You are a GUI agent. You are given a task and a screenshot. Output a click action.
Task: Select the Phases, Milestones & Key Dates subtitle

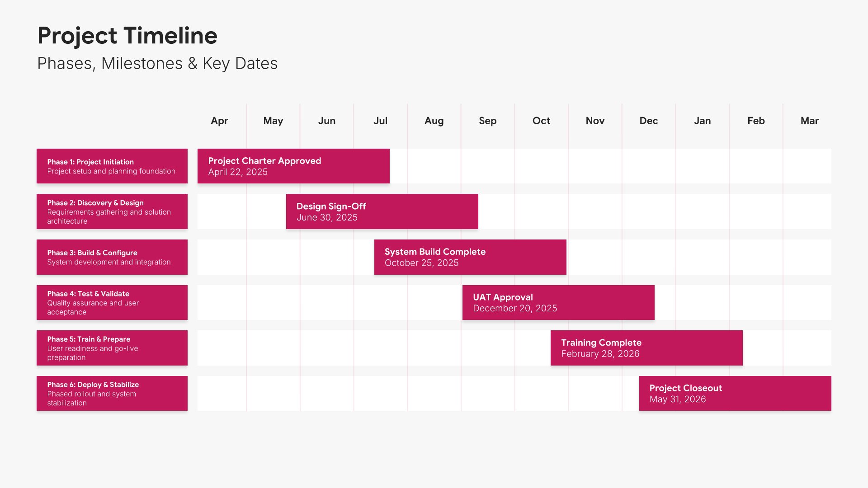157,63
